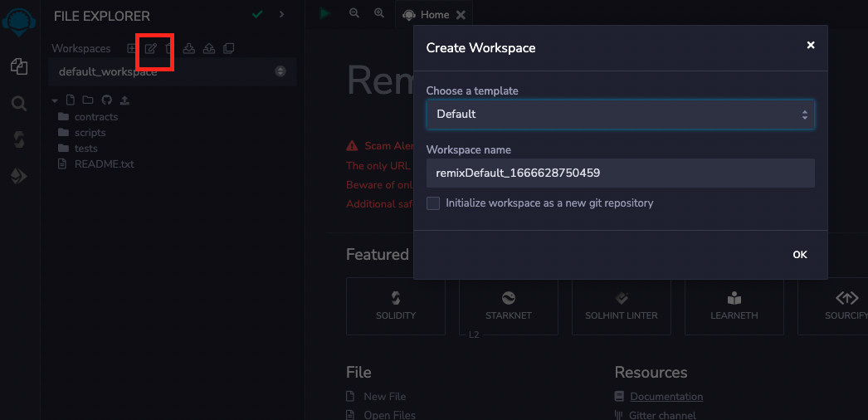Open the SOURCIFY plugin card
Viewport: 868px width, 420px height.
pyautogui.click(x=832, y=306)
